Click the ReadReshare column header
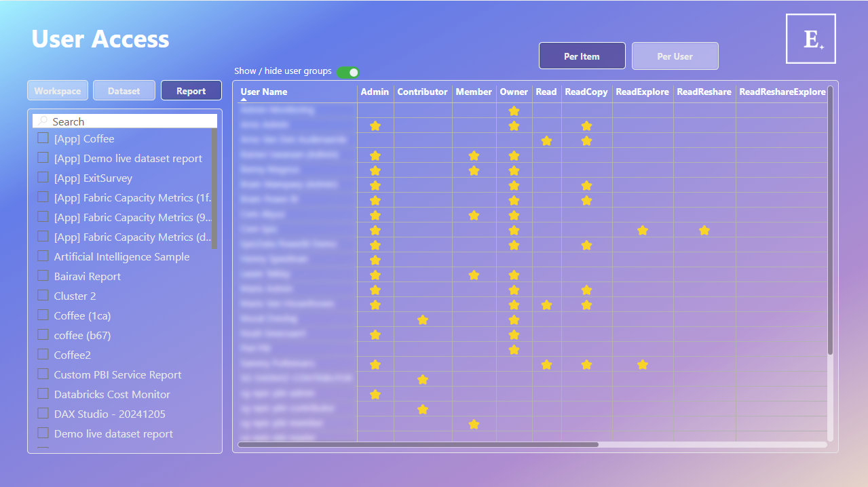The image size is (868, 487). click(x=704, y=92)
